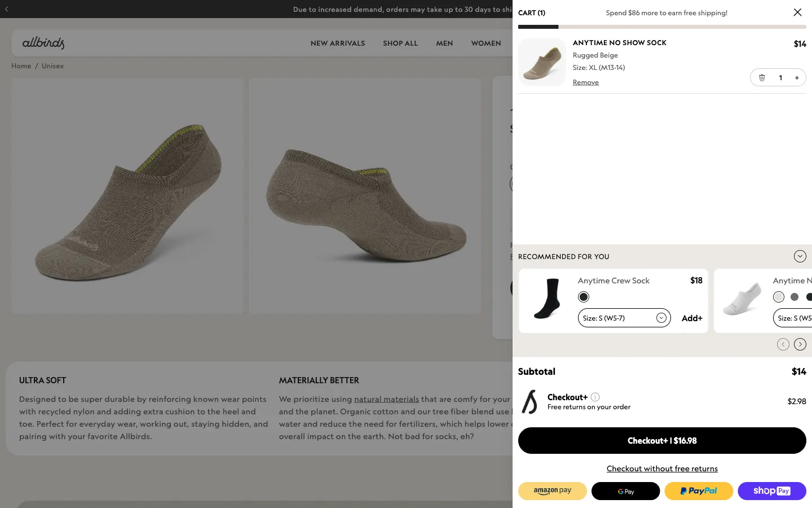
Task: Pay with Shop Pay
Action: coord(772,491)
